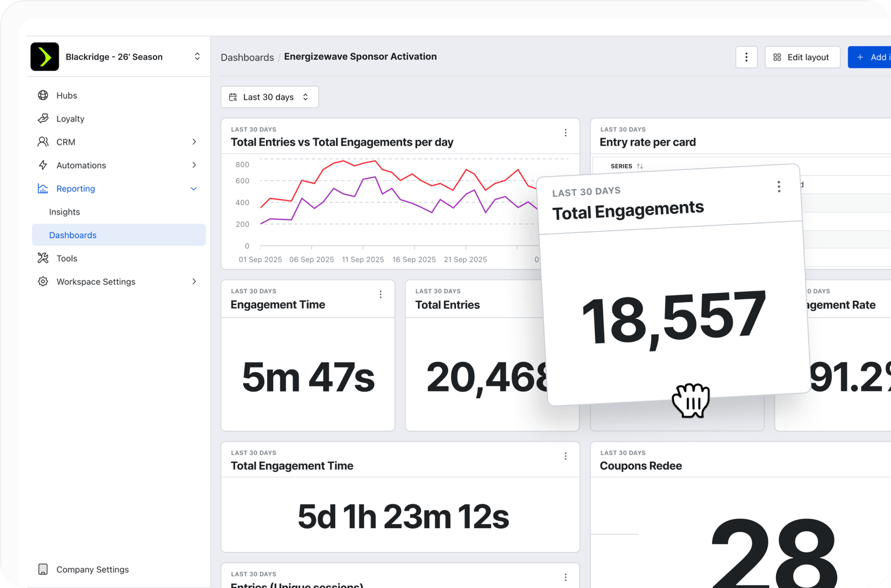Click the Entry rate per card title
This screenshot has height=588, width=891.
tap(647, 142)
